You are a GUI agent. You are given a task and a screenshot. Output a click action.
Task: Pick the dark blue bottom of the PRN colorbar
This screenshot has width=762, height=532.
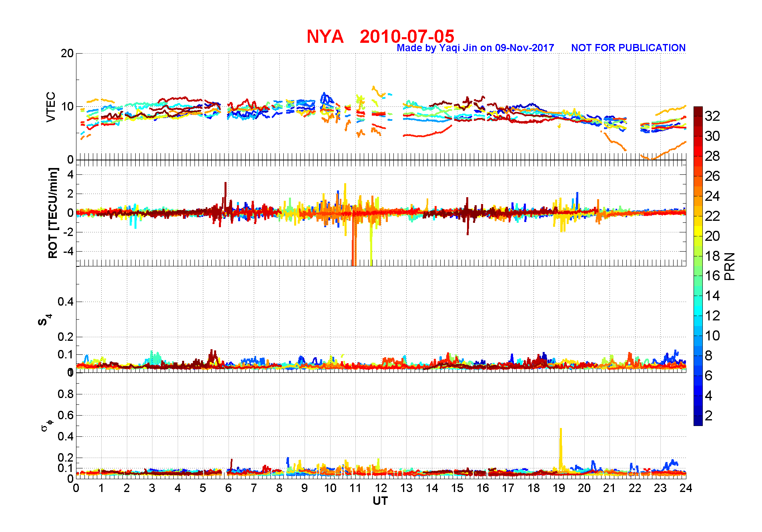(698, 421)
